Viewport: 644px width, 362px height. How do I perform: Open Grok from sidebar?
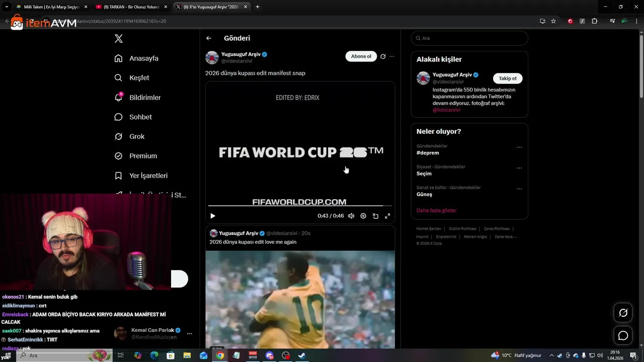pyautogui.click(x=129, y=137)
